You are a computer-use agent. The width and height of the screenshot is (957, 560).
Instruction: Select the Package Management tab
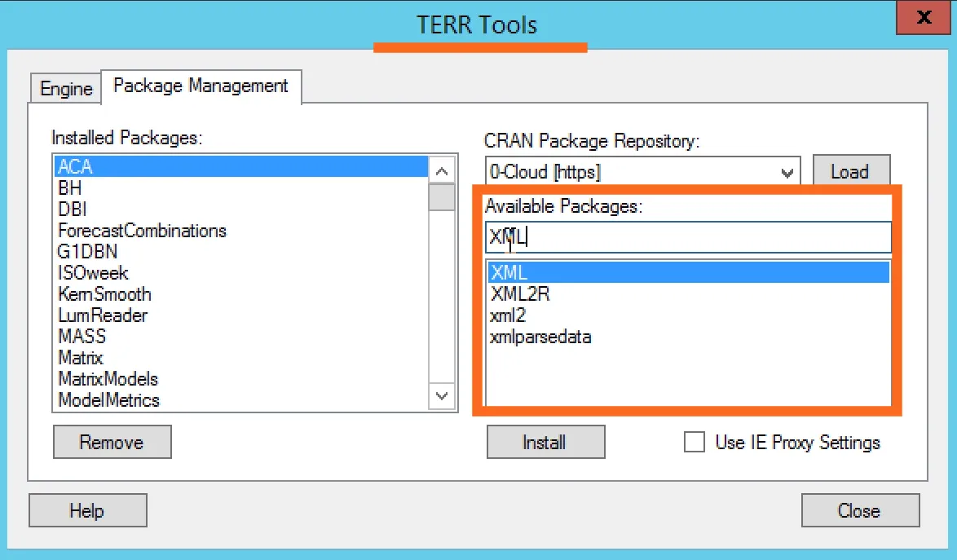[x=201, y=86]
